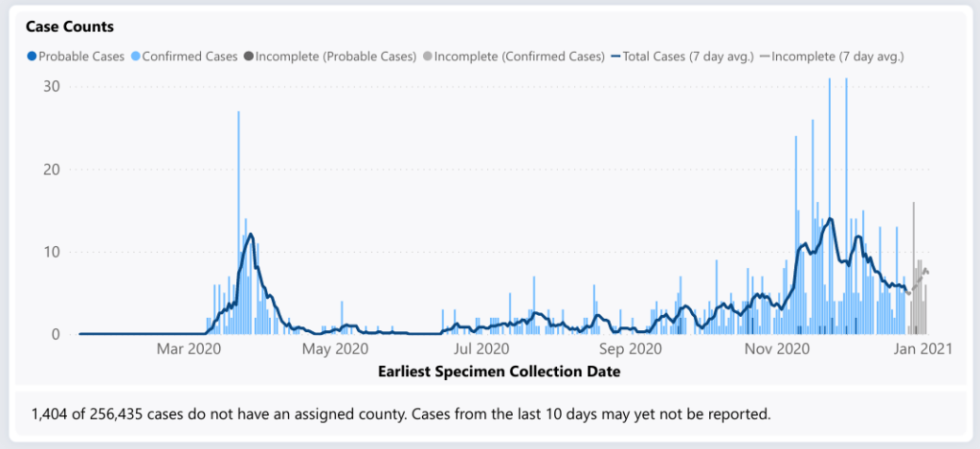980x449 pixels.
Task: Click the Incomplete (Confirmed Cases) legend marker
Action: point(428,56)
